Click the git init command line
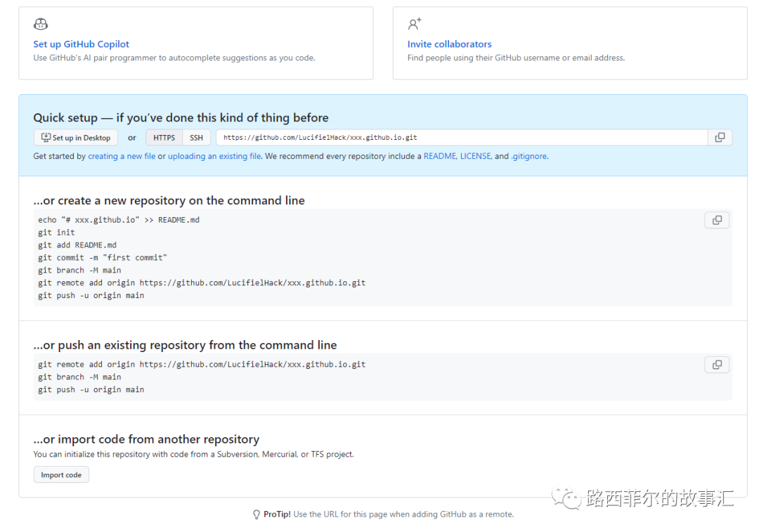Image resolution: width=759 pixels, height=532 pixels. click(57, 233)
